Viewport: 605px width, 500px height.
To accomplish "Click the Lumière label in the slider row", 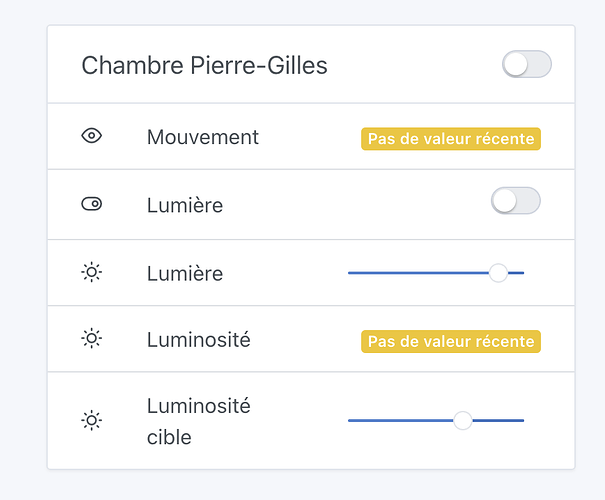I will (184, 273).
